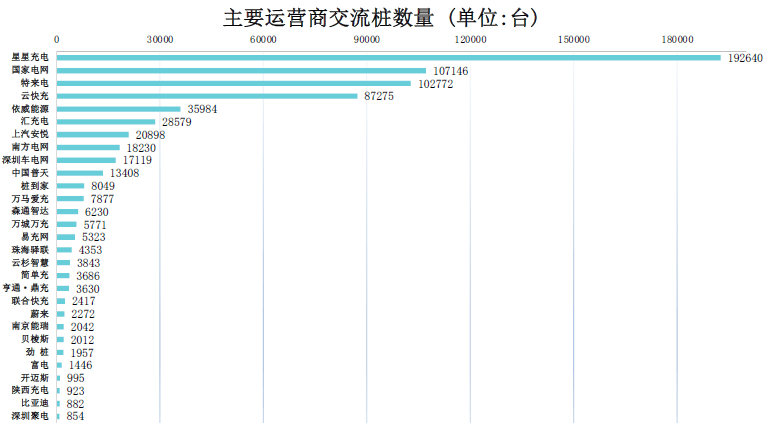Select the data label 995

tap(76, 378)
